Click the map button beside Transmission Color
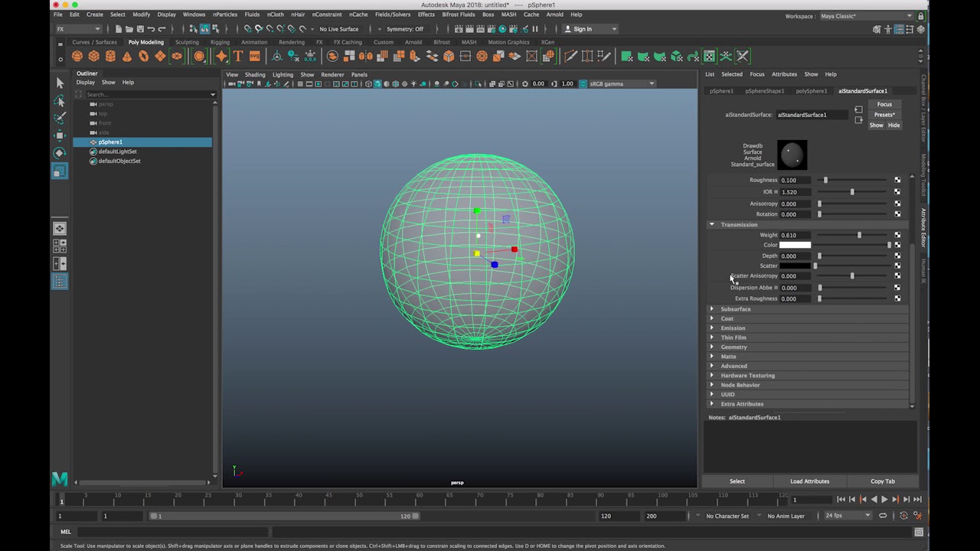 [x=897, y=245]
